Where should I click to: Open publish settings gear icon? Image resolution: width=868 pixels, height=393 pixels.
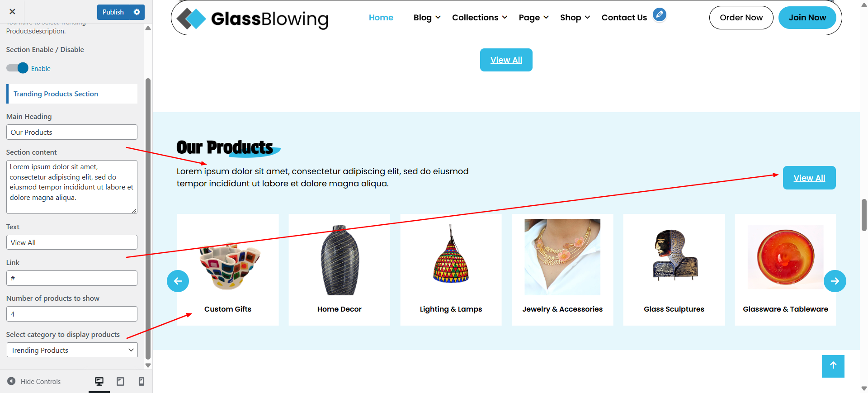137,12
